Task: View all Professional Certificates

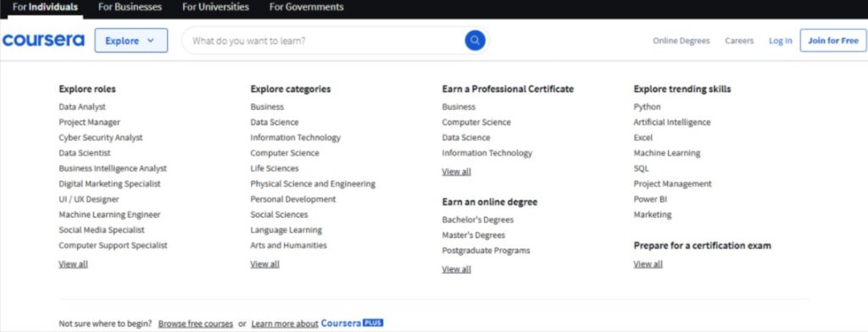Action: click(456, 172)
